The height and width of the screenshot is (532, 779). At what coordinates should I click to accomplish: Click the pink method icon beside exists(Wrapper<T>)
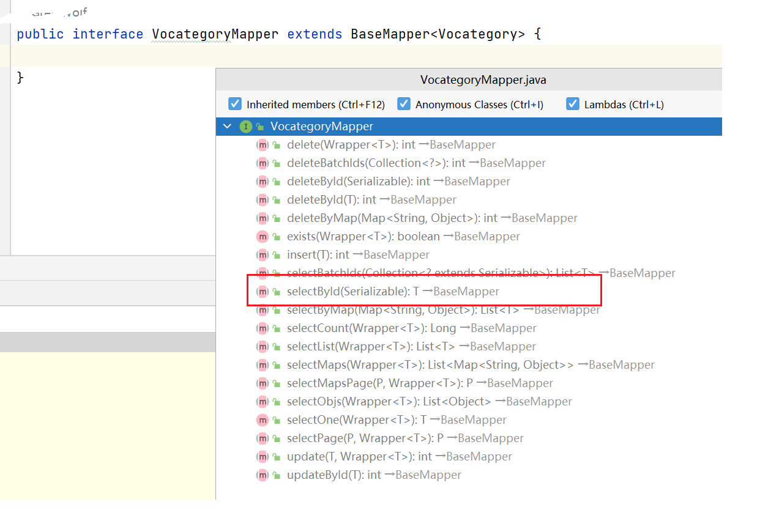pos(263,237)
